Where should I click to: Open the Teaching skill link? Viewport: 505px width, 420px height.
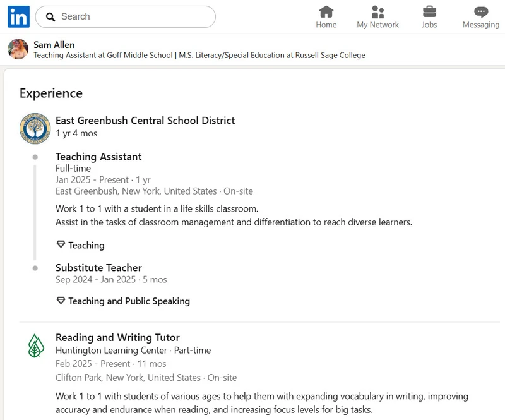pyautogui.click(x=86, y=245)
